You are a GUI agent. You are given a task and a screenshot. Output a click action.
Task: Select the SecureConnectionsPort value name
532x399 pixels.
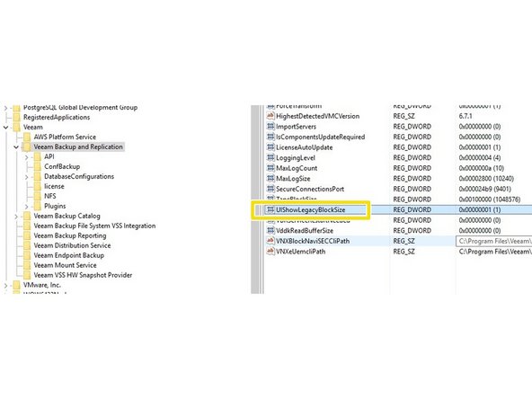pyautogui.click(x=310, y=189)
